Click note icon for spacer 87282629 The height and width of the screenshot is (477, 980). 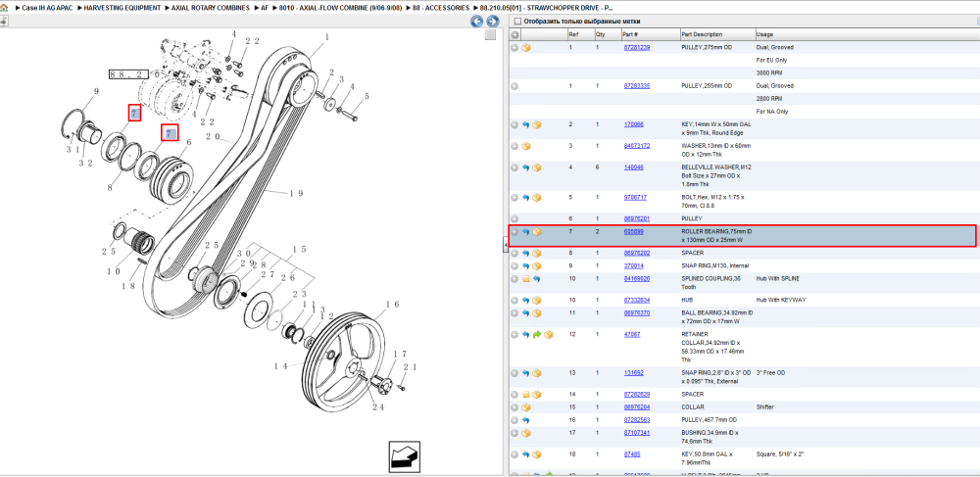point(526,395)
